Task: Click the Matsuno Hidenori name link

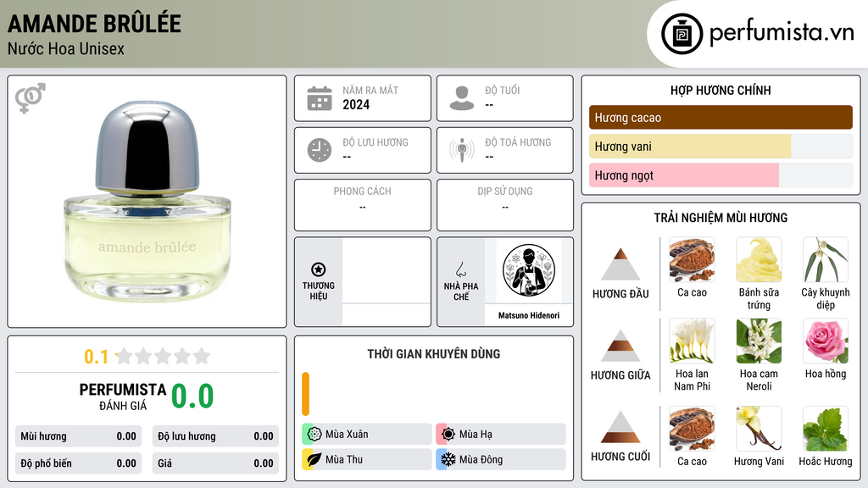Action: click(529, 315)
